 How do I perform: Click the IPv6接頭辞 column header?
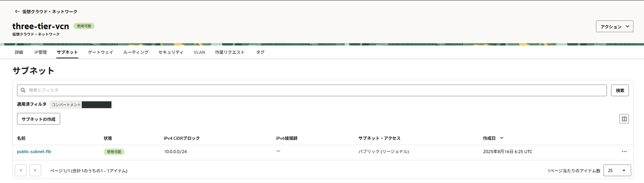pos(287,138)
